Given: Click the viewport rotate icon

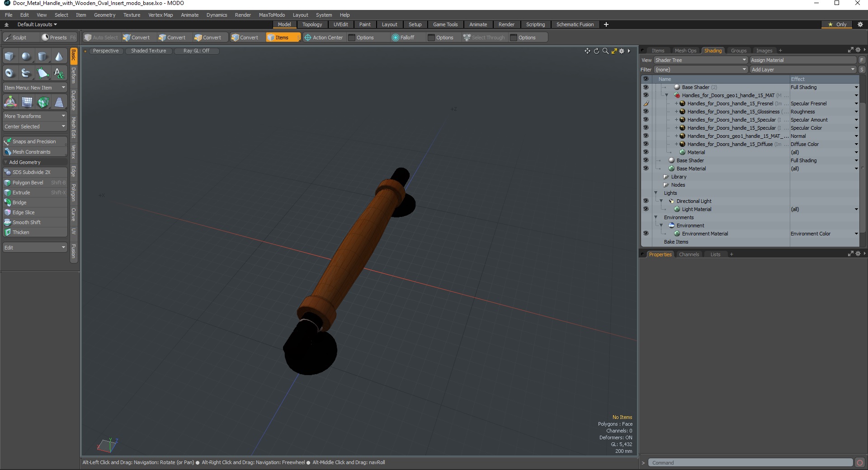Looking at the screenshot, I should pyautogui.click(x=596, y=51).
